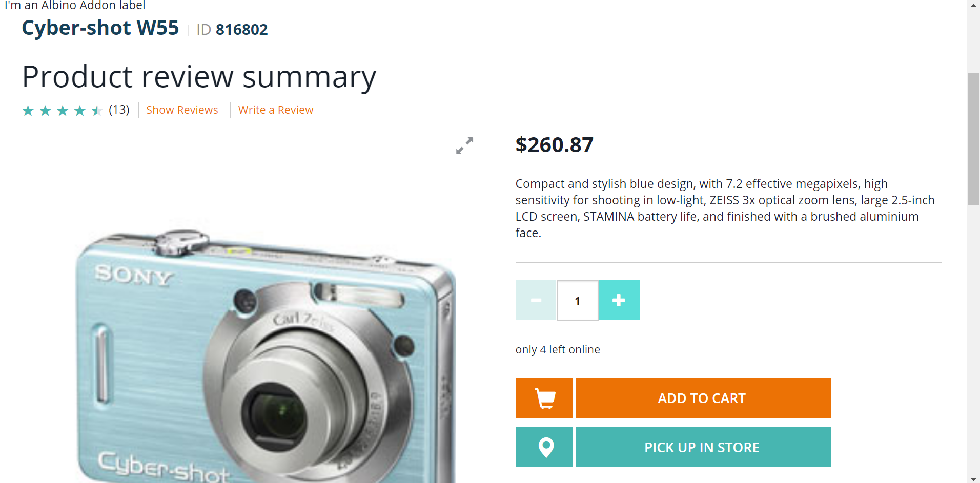This screenshot has width=980, height=483.
Task: Expand the product image to fullscreen
Action: point(464,145)
